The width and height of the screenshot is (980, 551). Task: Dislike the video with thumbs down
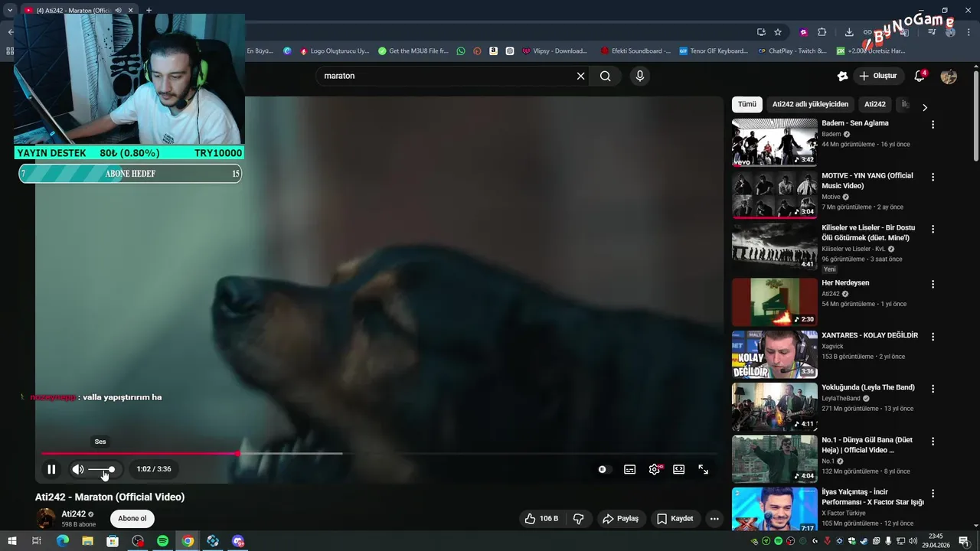coord(578,518)
